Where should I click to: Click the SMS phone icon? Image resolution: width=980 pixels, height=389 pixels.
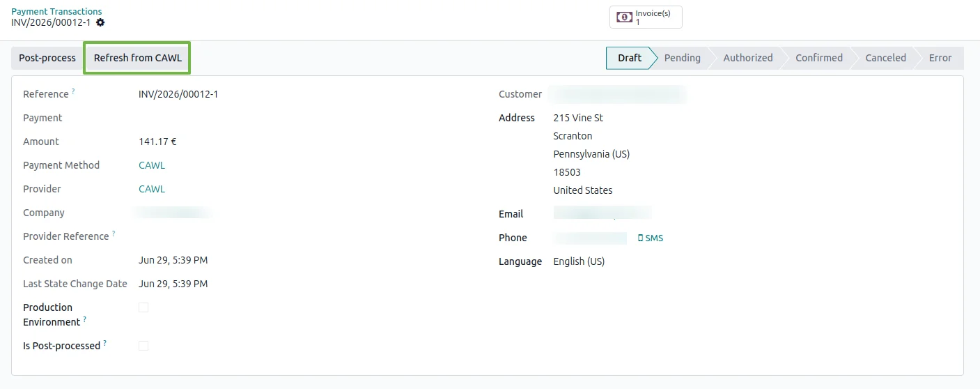[641, 238]
